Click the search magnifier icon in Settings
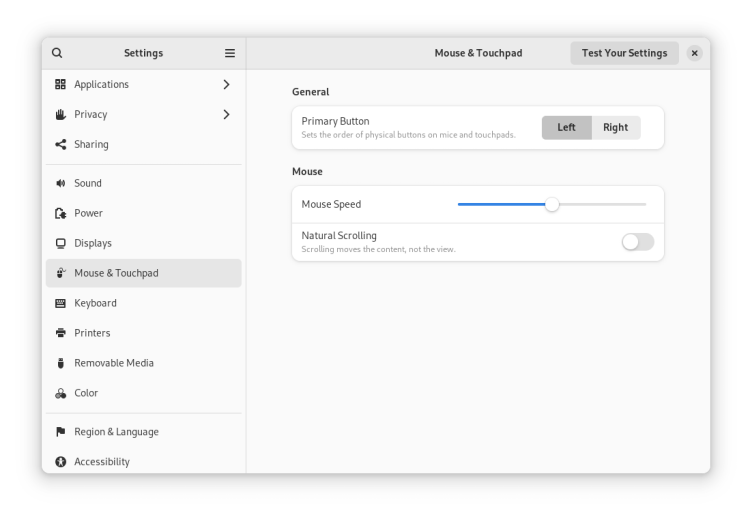Viewport: 752px width, 519px height. tap(57, 53)
